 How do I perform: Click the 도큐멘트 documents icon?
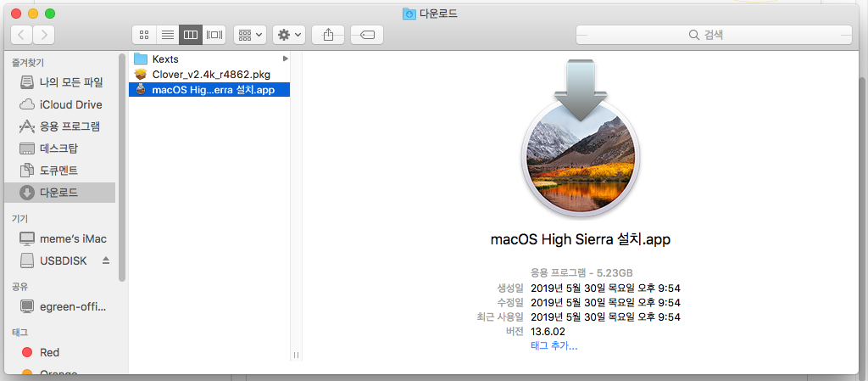(26, 170)
